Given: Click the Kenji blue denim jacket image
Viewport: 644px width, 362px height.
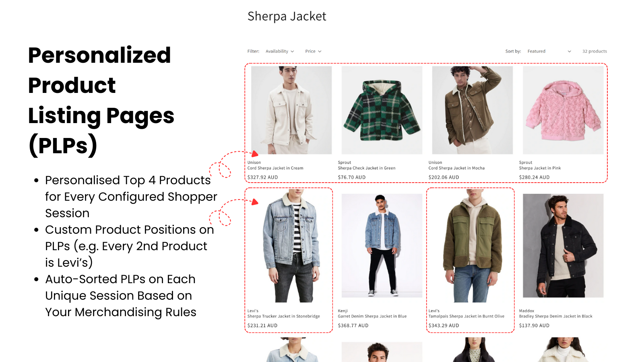Looking at the screenshot, I should 382,246.
